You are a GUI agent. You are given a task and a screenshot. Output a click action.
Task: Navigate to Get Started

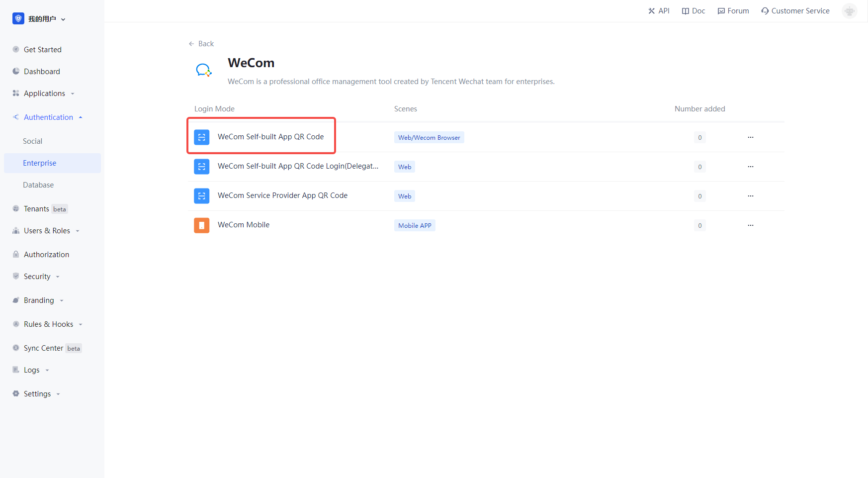tap(42, 49)
